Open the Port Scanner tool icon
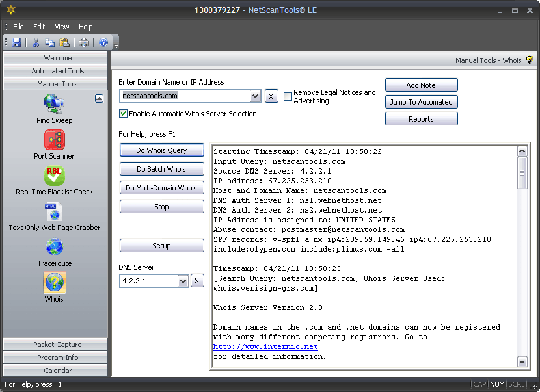This screenshot has height=392, width=540. point(55,140)
